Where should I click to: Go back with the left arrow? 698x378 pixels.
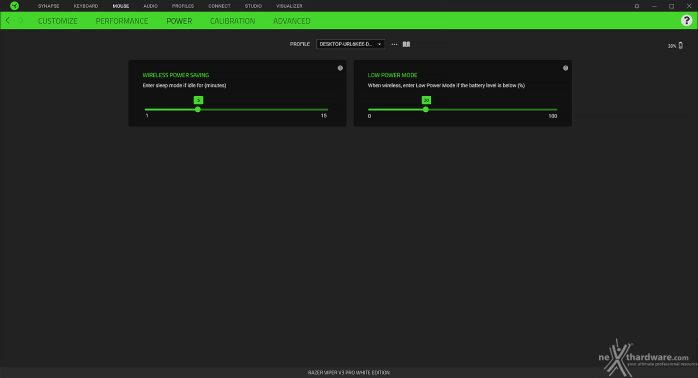tap(8, 20)
